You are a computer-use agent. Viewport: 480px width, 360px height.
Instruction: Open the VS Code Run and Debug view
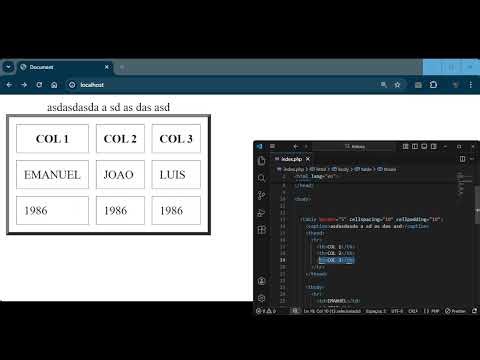pyautogui.click(x=262, y=213)
